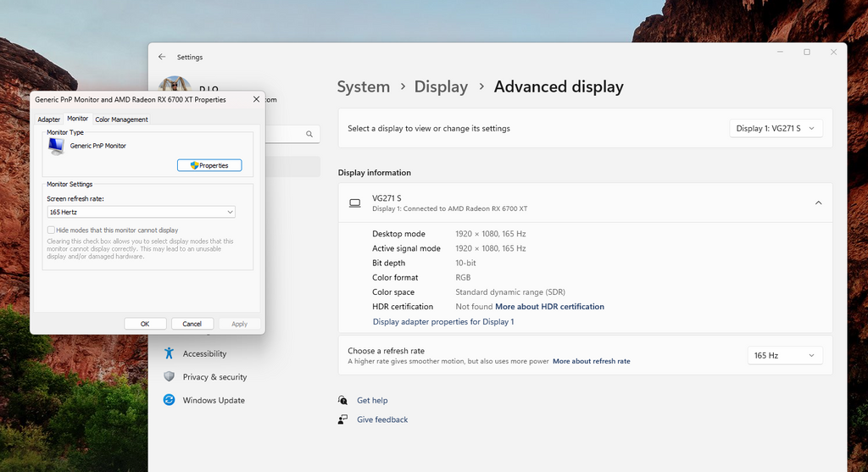The image size is (868, 472).
Task: Maximize the Settings window
Action: tap(807, 52)
